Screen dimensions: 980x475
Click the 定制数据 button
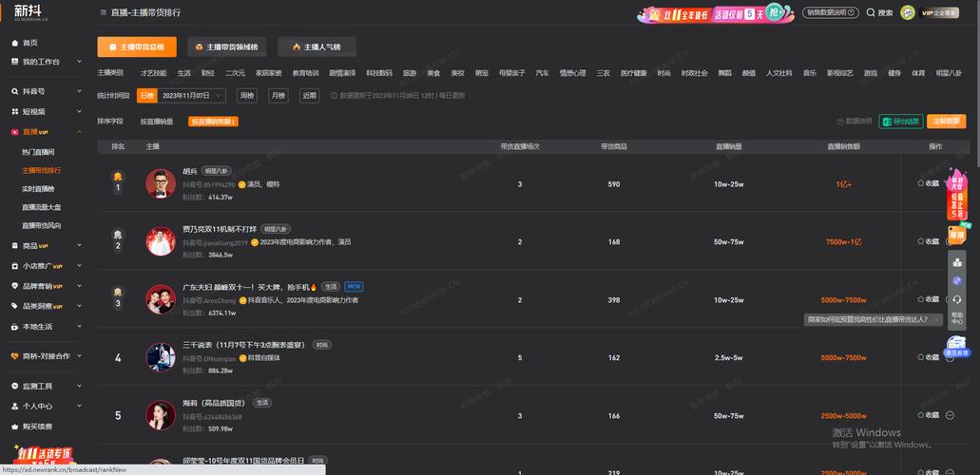[x=946, y=122]
